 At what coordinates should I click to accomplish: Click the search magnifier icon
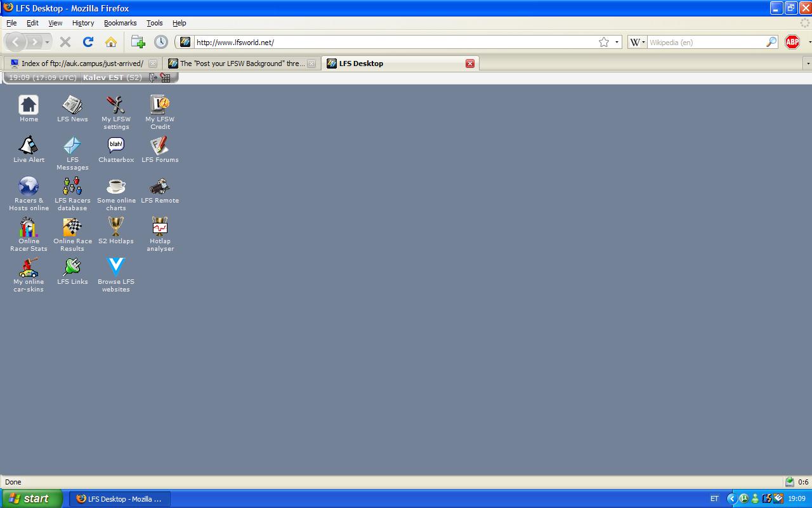pyautogui.click(x=771, y=42)
